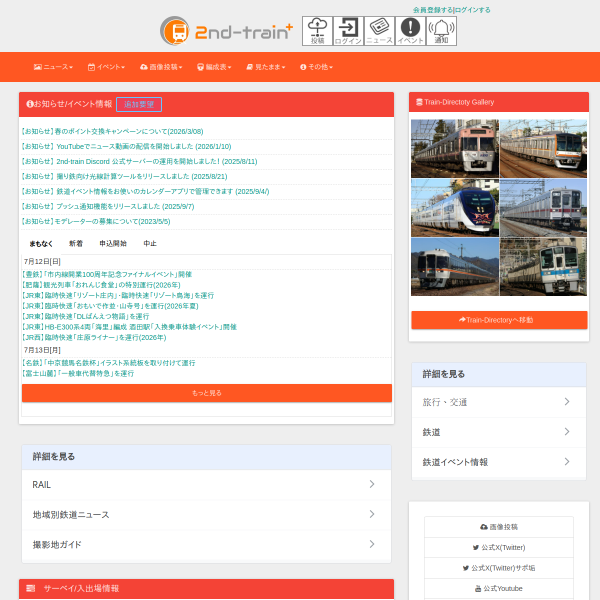Open 市内線開業100周年記念 event link
Image resolution: width=600 pixels, height=600 pixels.
point(107,274)
